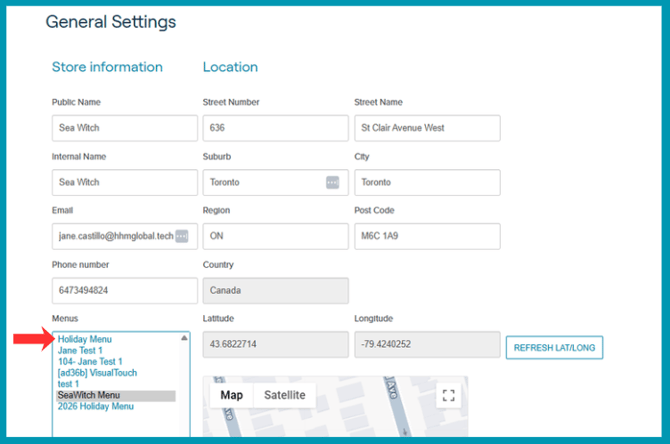Click the REFRESH LAT/LONG button
The height and width of the screenshot is (444, 670).
(x=554, y=347)
